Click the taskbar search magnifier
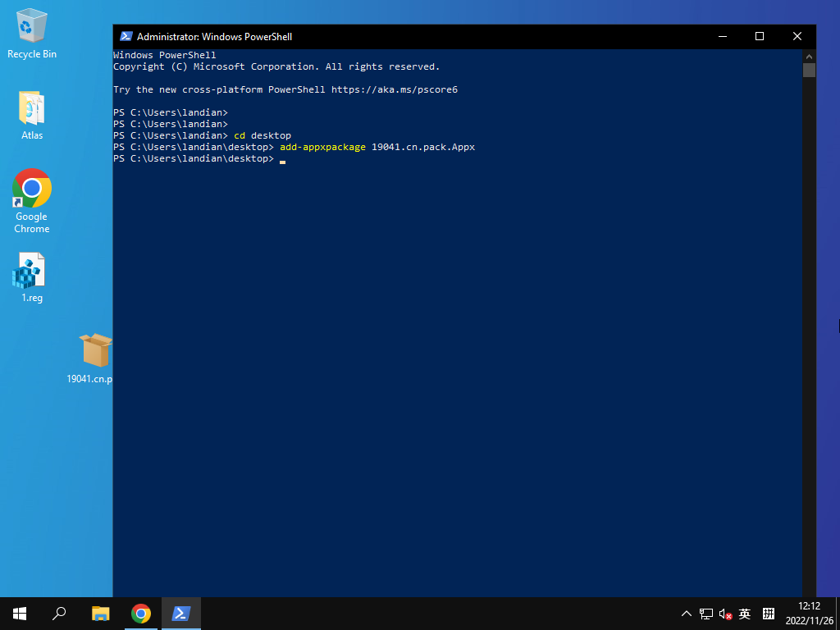 (x=59, y=614)
